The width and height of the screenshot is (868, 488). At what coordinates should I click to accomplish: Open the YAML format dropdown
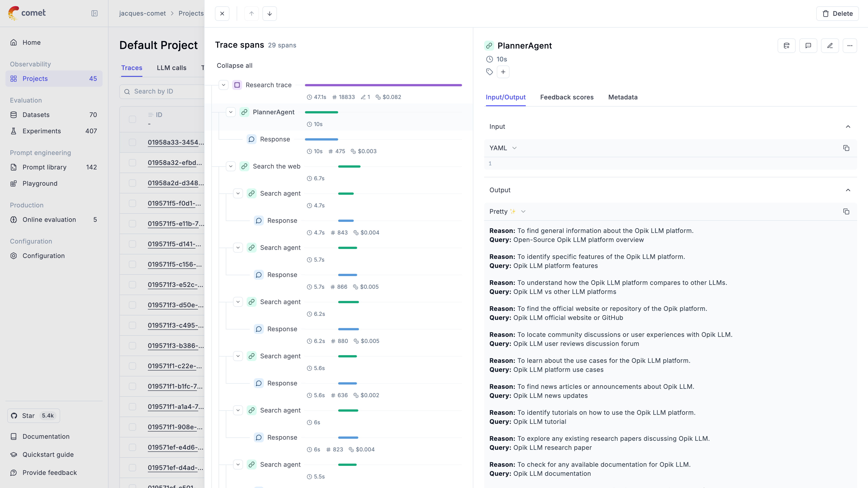tap(503, 148)
